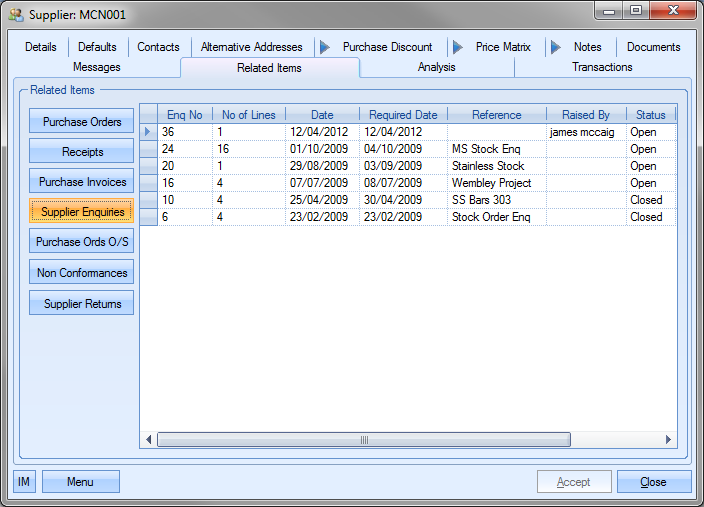This screenshot has height=507, width=704.
Task: Open the Menu button
Action: pos(80,482)
